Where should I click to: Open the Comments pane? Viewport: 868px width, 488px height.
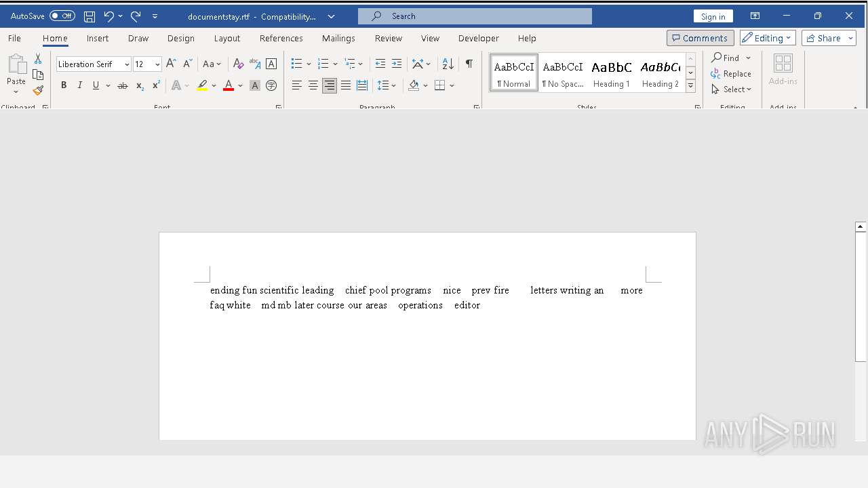click(x=700, y=38)
